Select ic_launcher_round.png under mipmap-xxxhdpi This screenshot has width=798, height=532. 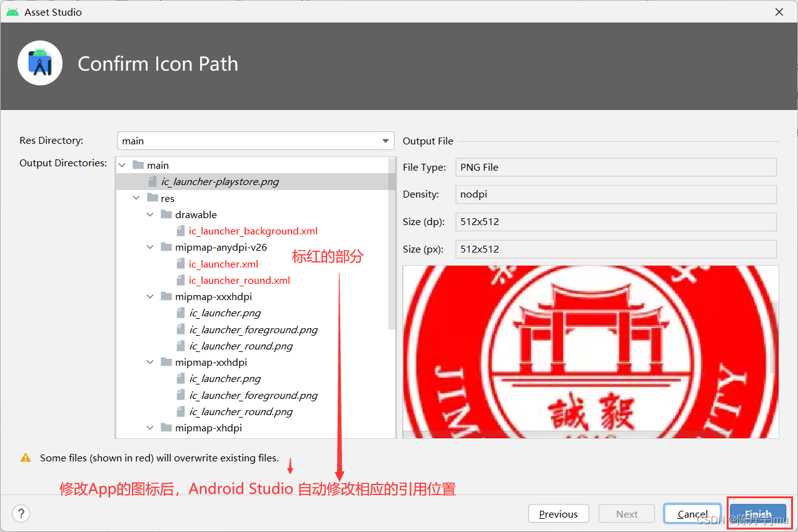[x=241, y=346]
